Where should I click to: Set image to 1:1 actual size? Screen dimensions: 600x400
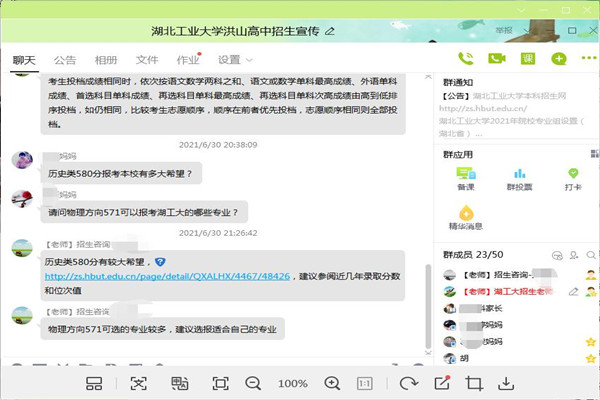click(365, 384)
